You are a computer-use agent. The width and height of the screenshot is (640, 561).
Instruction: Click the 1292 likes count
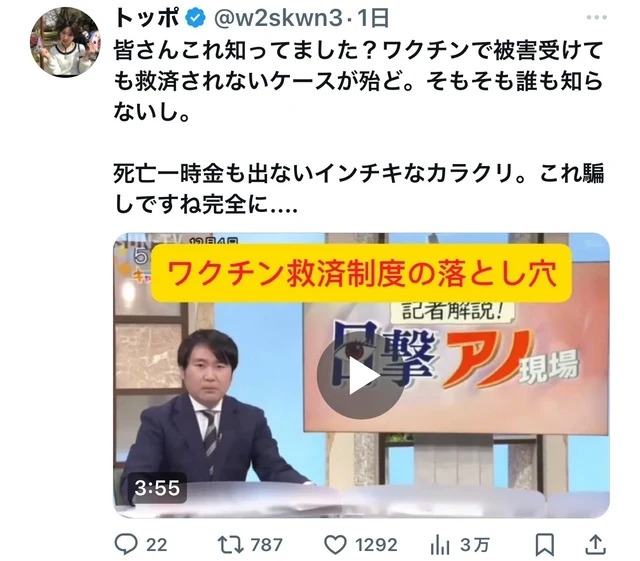(376, 545)
